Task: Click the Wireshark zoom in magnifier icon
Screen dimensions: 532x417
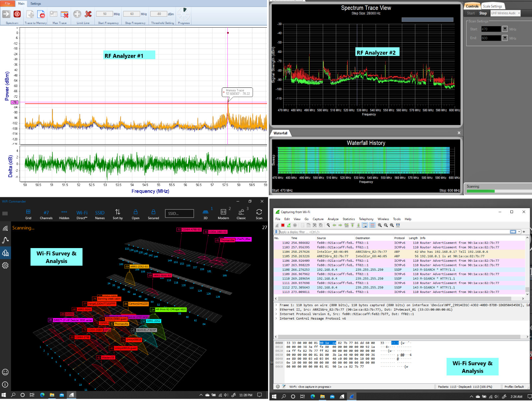Action: coord(380,225)
